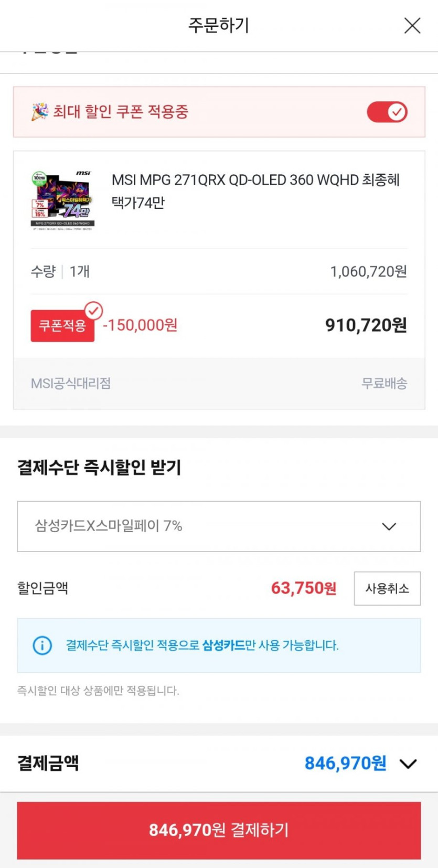Click the party popper coupon icon
This screenshot has width=438, height=868.
(40, 112)
